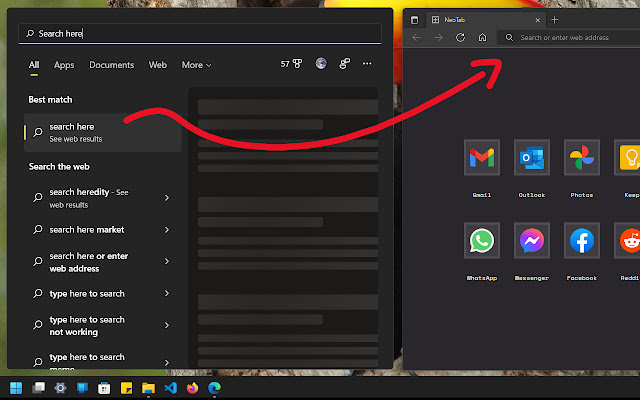Expand arrow beside 'search here market'
Viewport: 640px width, 400px height.
(x=167, y=230)
